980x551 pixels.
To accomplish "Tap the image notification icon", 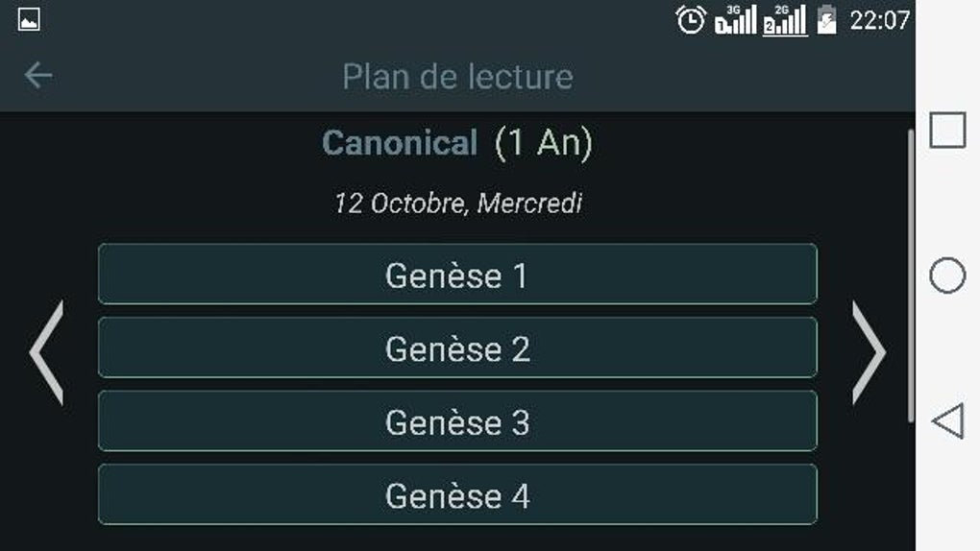I will point(29,19).
